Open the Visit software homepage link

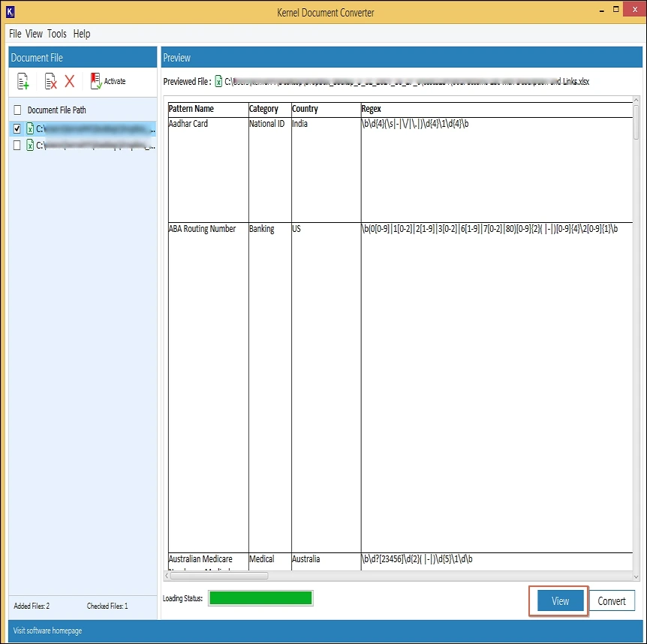tap(47, 630)
